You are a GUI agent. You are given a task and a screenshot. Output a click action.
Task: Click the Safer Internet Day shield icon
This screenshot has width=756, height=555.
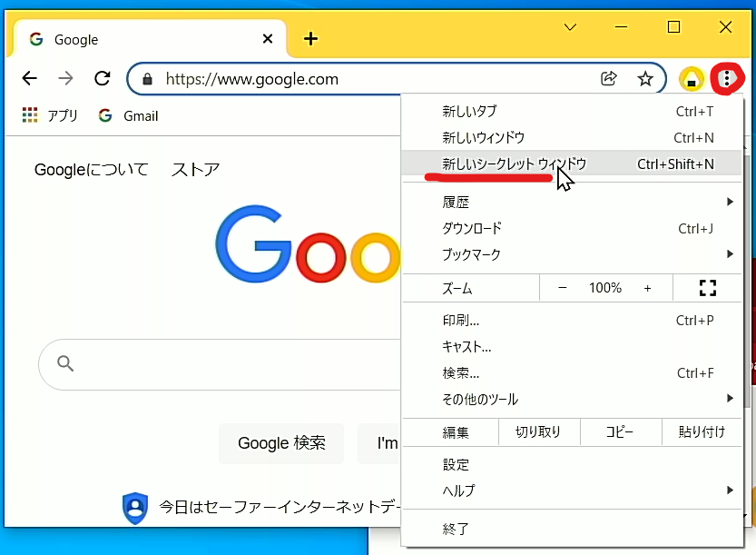coord(135,508)
